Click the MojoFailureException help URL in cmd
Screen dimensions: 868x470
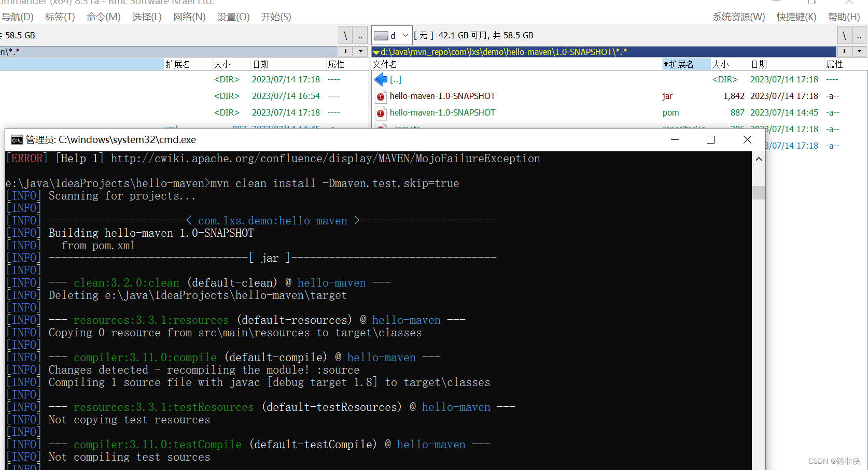325,159
